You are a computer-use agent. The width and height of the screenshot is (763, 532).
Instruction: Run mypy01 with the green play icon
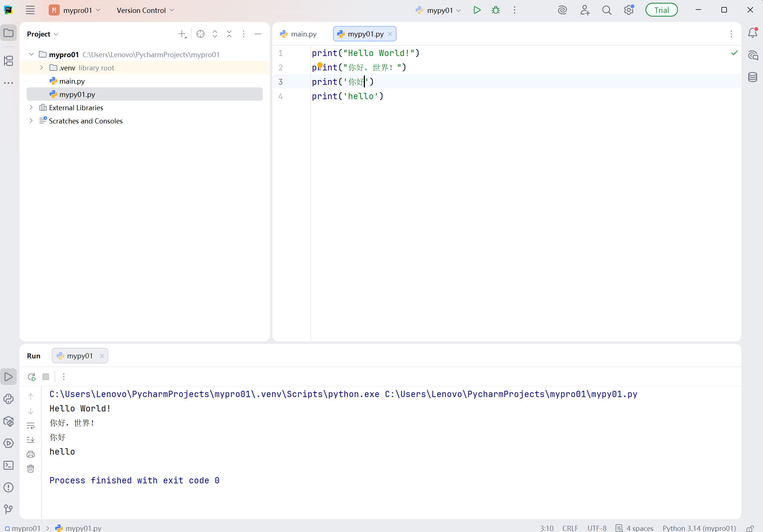click(477, 10)
